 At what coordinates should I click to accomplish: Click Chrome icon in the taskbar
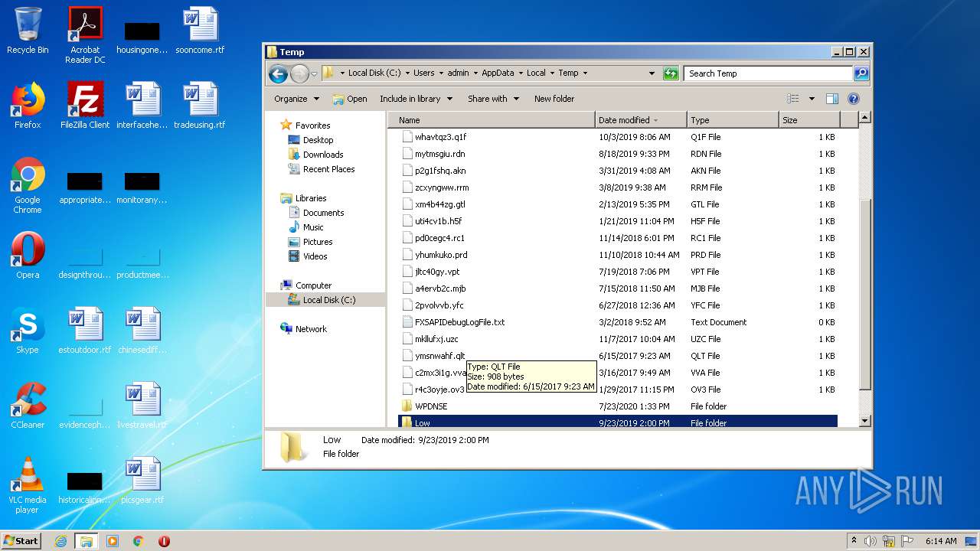(139, 541)
